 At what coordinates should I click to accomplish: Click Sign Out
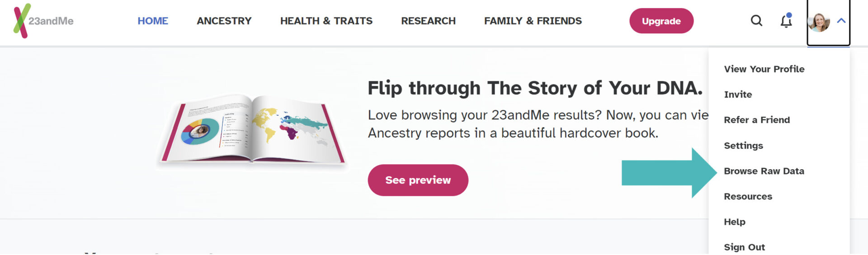tap(744, 247)
